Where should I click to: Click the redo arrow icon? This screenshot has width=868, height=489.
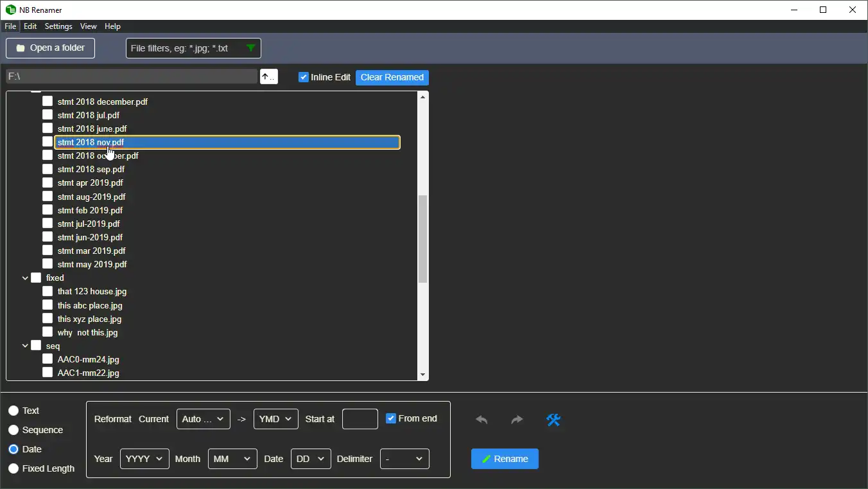[x=517, y=420]
